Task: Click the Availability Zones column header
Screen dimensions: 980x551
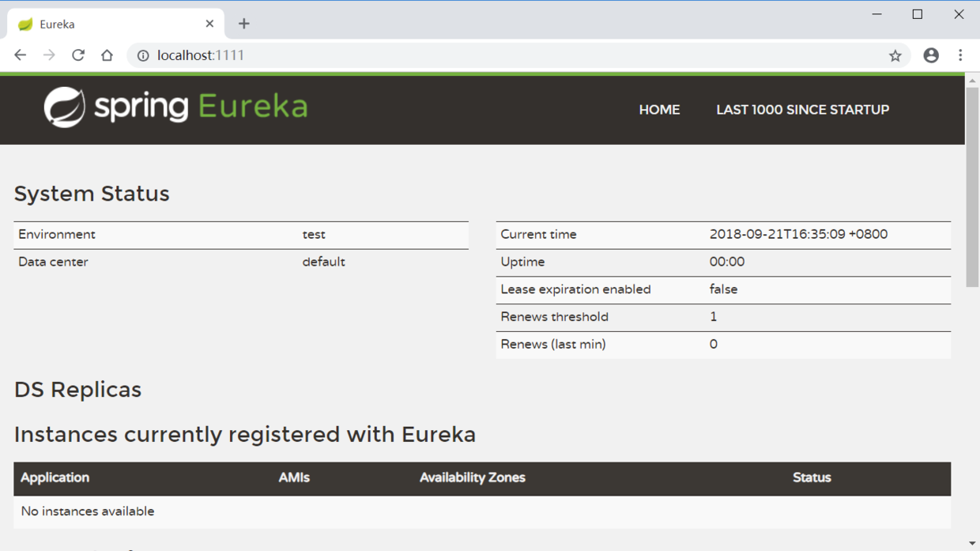Action: 472,477
